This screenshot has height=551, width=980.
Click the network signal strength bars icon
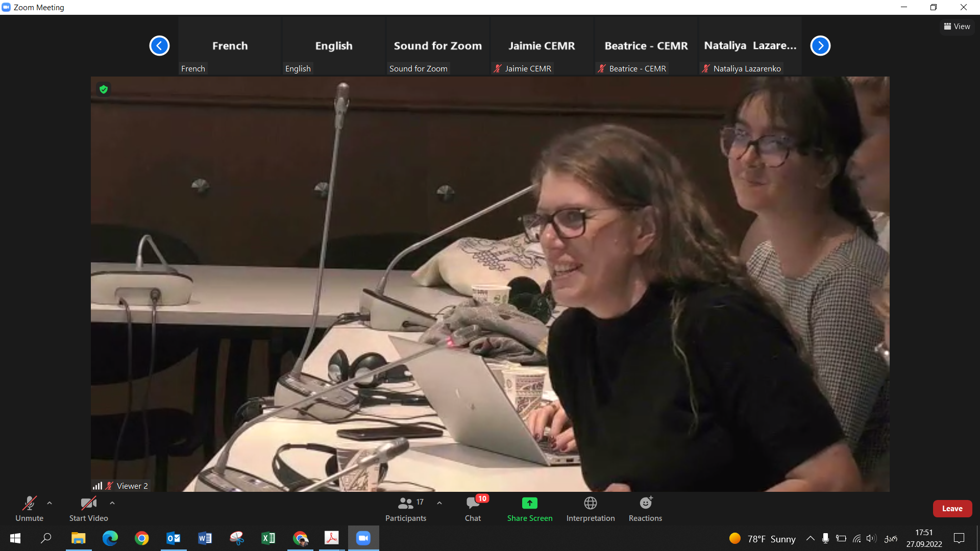click(x=97, y=486)
